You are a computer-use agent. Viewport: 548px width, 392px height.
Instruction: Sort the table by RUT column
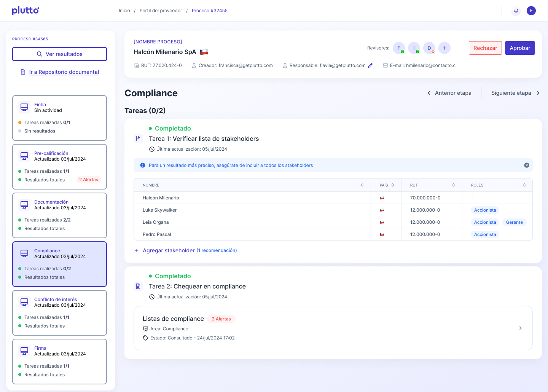click(453, 185)
